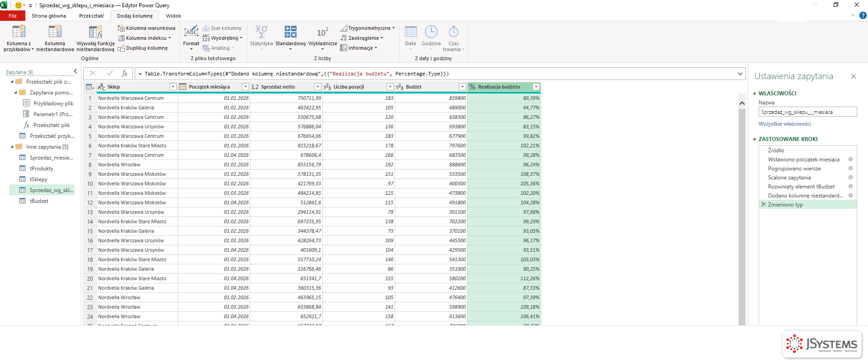Screen dimensions: 868x362
Task: Collapse the Inne zapytania folder
Action: 12,147
